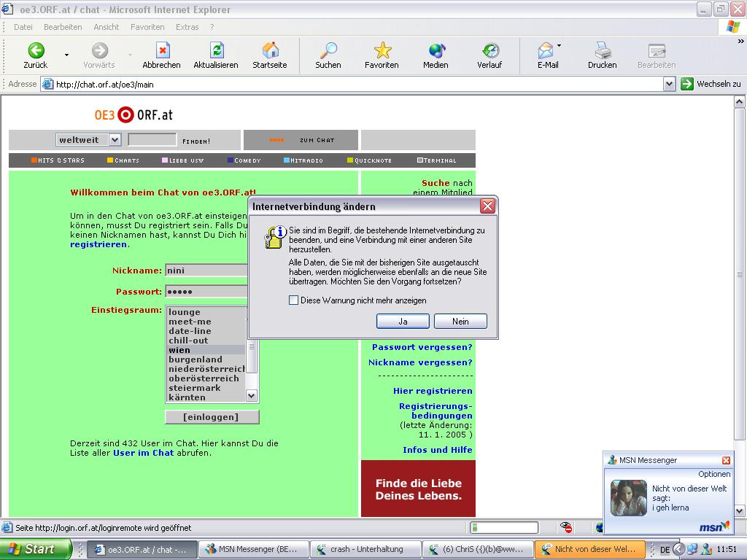Viewport: 747px width, 560px height.
Task: Open the 'User im Chat' link
Action: click(x=144, y=453)
